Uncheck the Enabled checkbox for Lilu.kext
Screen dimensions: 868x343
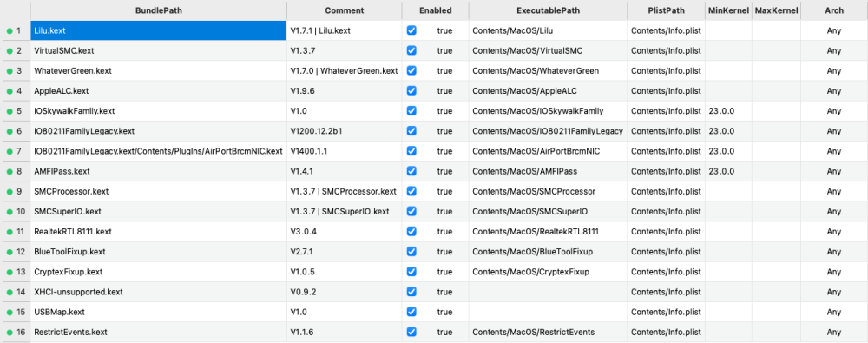click(411, 30)
